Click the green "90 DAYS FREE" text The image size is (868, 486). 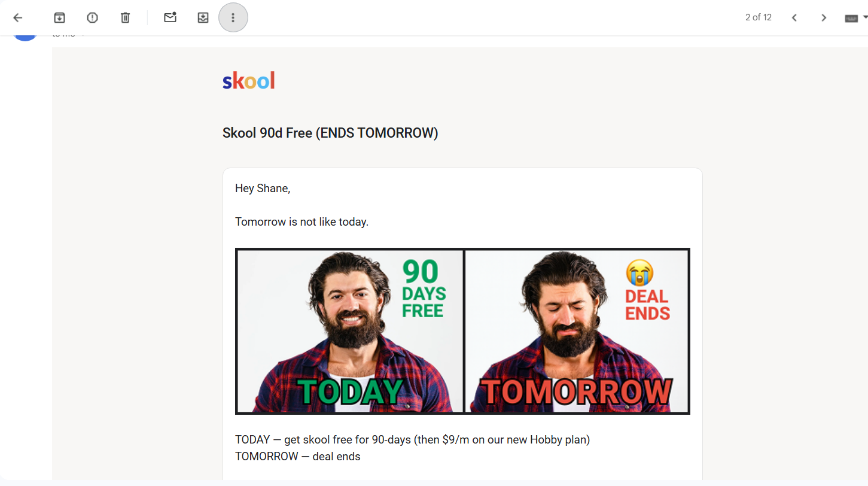424,289
